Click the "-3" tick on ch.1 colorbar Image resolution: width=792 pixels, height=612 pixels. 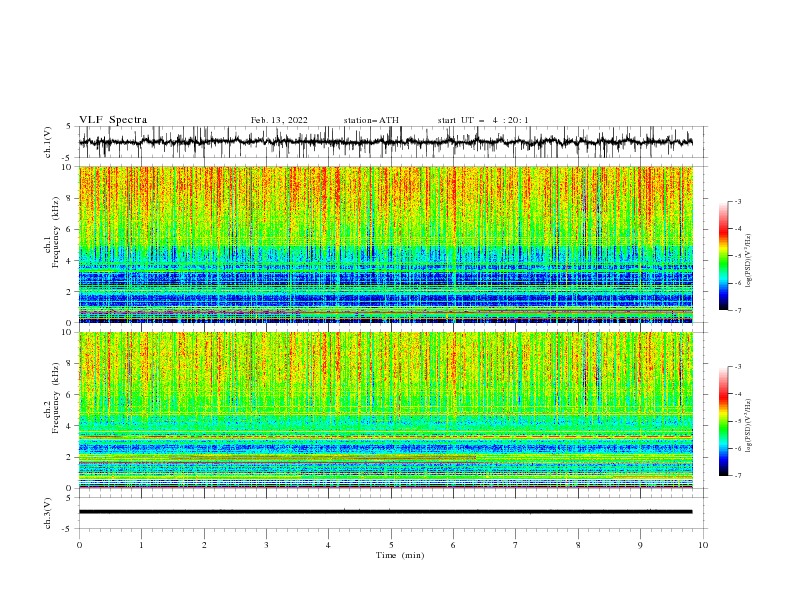[737, 201]
